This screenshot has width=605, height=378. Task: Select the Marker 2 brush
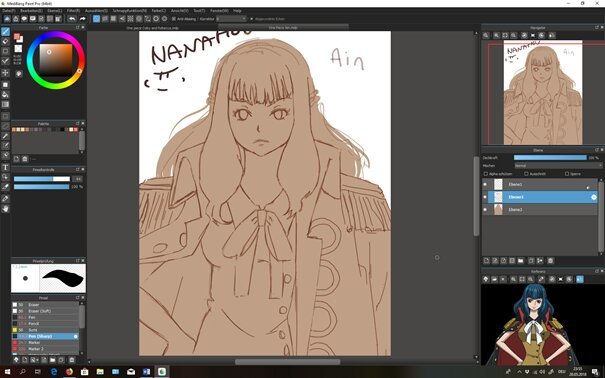tap(45, 349)
